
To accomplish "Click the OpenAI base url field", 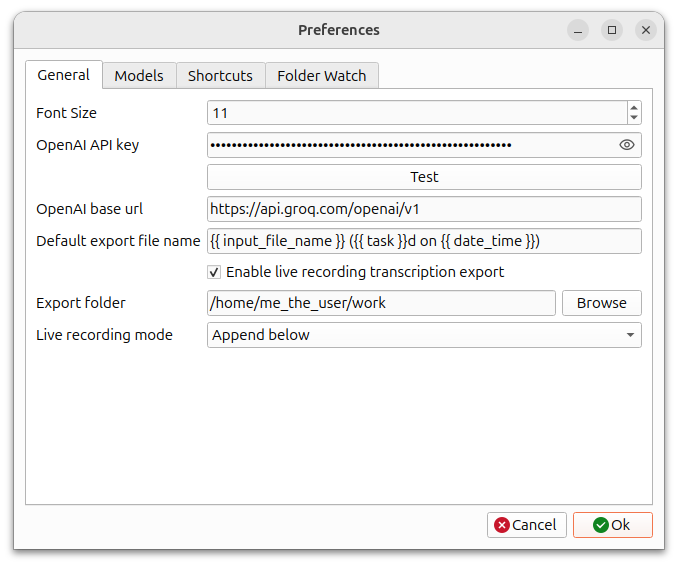I will click(424, 209).
